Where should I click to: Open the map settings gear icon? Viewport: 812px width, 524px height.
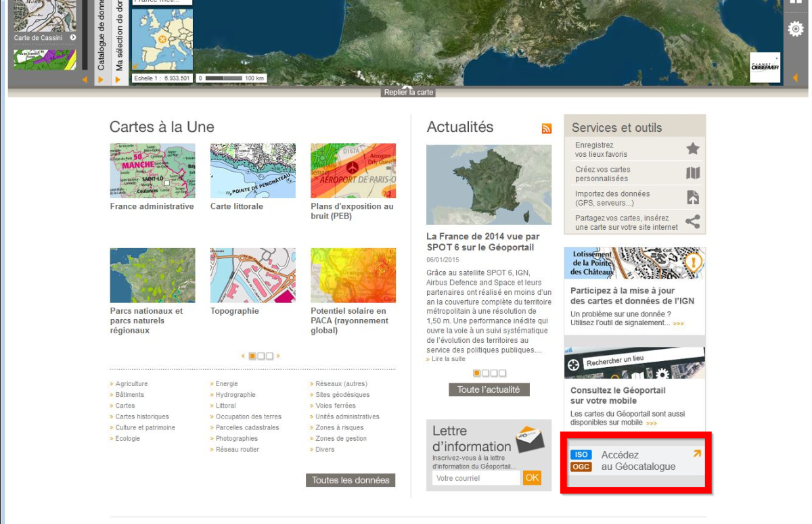794,29
